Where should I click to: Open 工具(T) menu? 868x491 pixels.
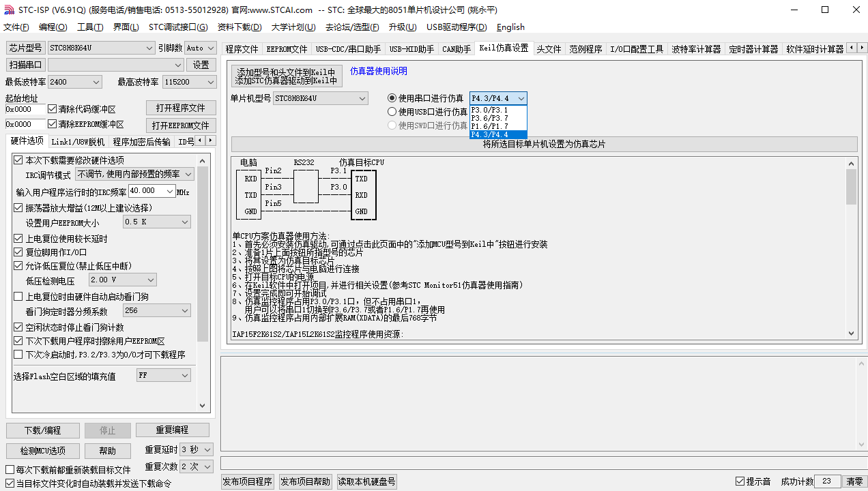[90, 27]
